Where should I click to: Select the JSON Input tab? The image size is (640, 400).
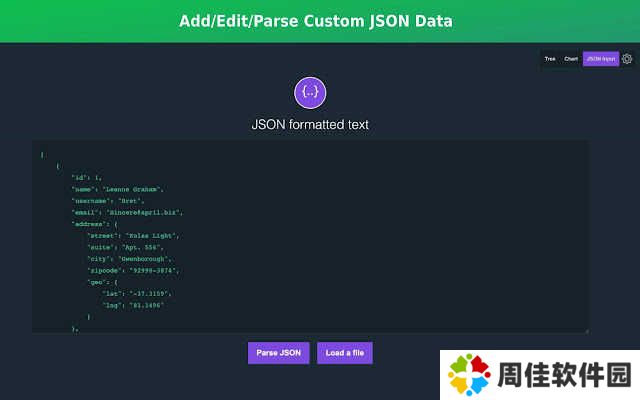coord(601,59)
